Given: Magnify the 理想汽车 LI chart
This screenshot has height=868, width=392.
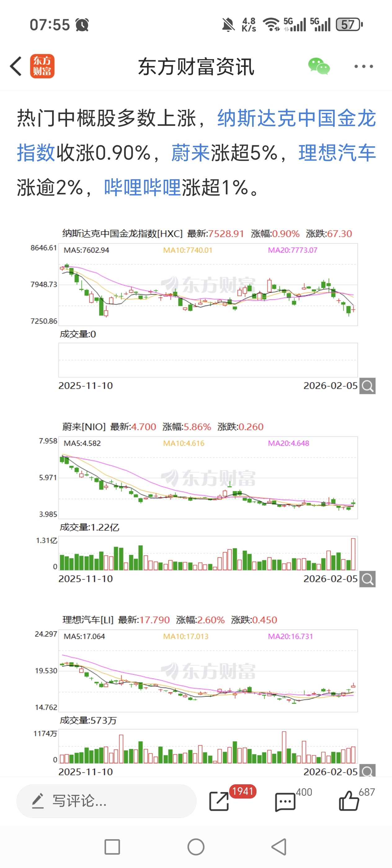Looking at the screenshot, I should pyautogui.click(x=367, y=771).
